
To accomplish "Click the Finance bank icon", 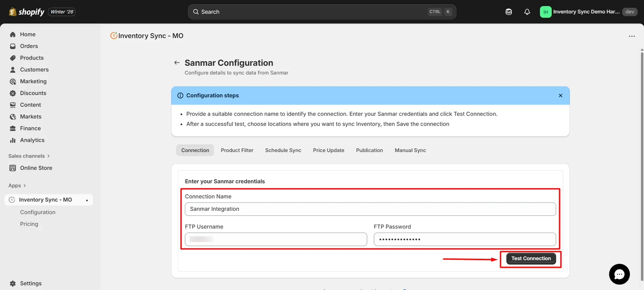I will pos(13,128).
